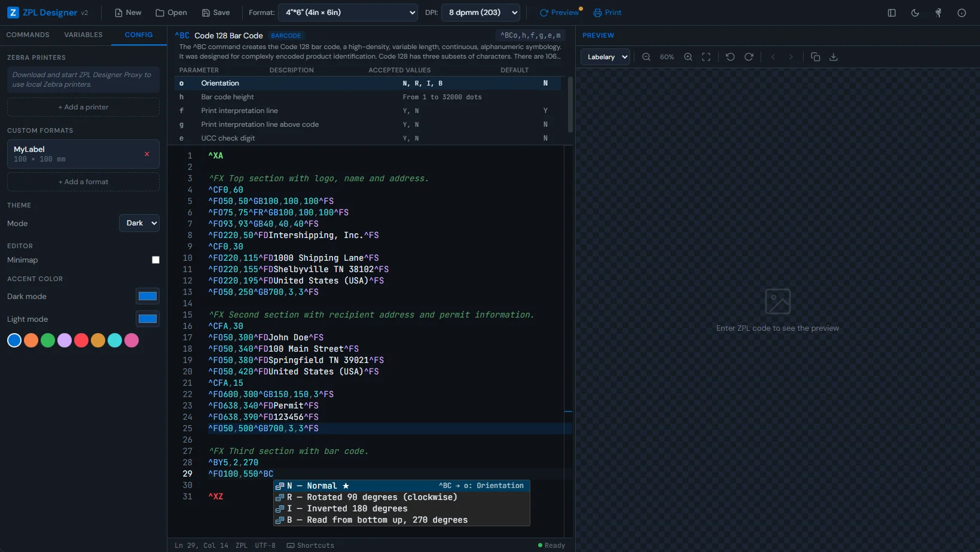Switch to the VARIABLES tab

83,35
